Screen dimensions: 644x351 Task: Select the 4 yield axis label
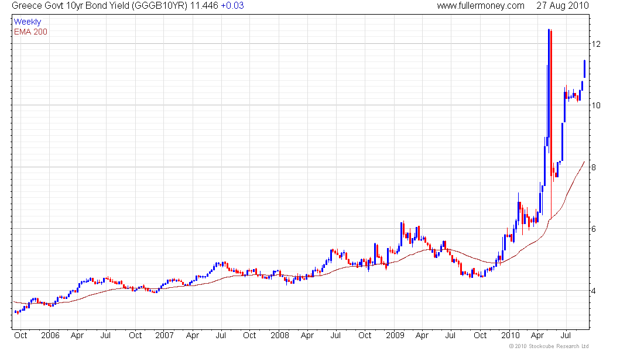click(594, 291)
